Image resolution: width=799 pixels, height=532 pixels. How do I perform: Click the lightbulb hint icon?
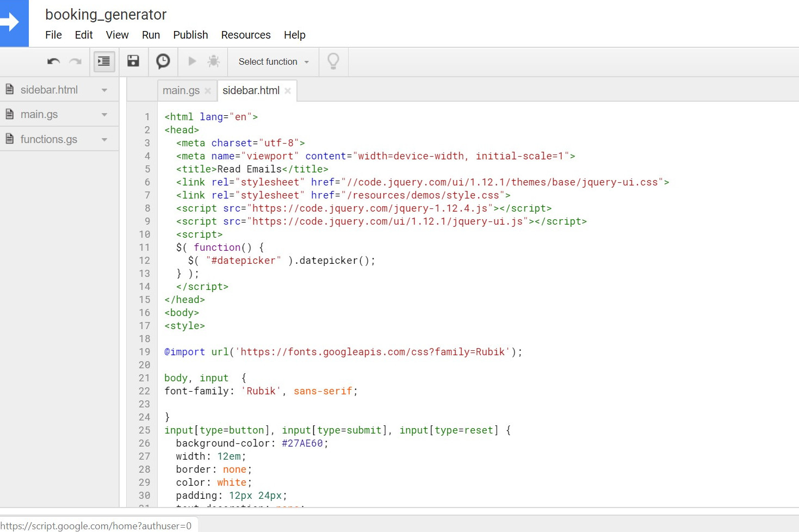click(x=333, y=61)
